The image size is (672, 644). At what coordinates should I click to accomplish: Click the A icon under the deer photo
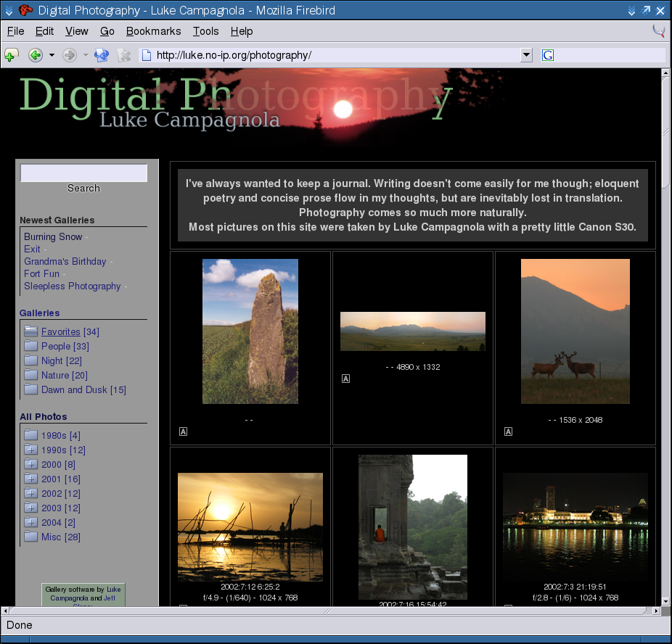click(508, 432)
